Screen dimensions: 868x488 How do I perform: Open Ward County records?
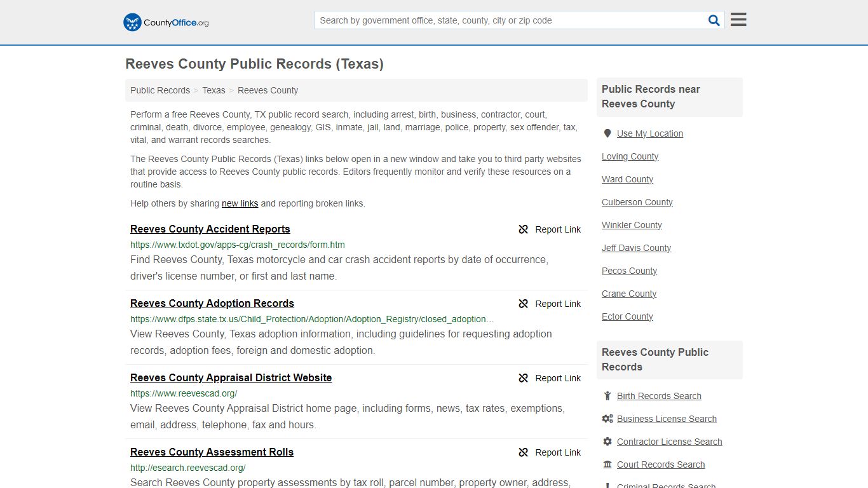(x=627, y=179)
